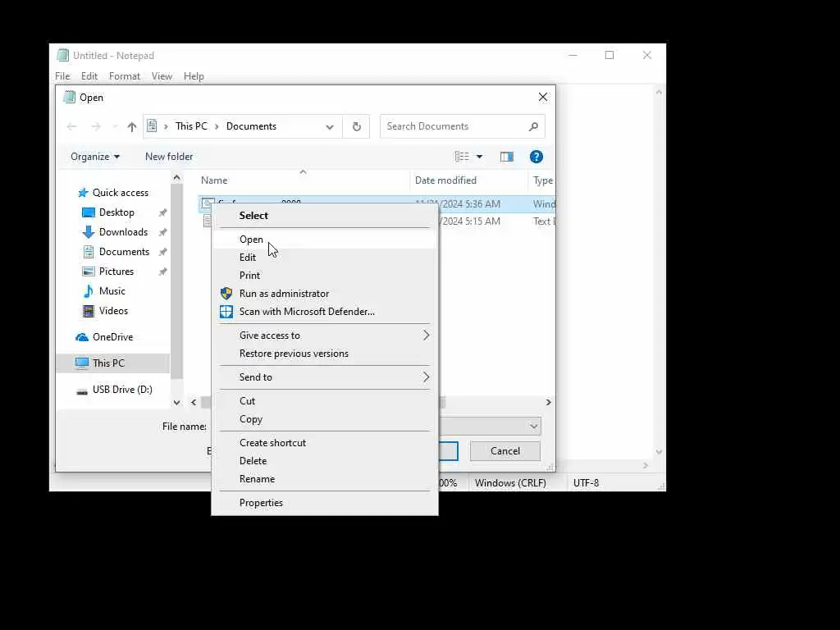Viewport: 840px width, 630px height.
Task: Click Windows (CRLF) in Notepad status bar
Action: pyautogui.click(x=510, y=483)
